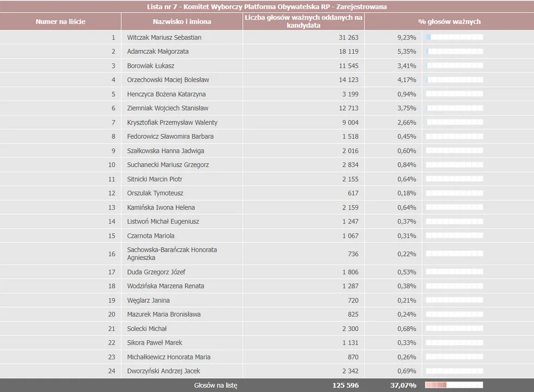Select candidate Wodzińska Marzena Renata
Image resolution: width=534 pixels, height=392 pixels.
pyautogui.click(x=165, y=286)
